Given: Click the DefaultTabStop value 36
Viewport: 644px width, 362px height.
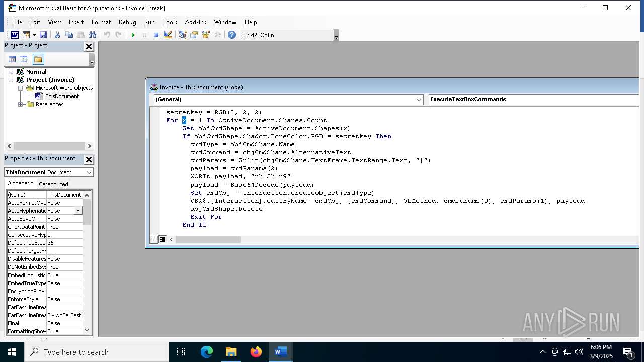Looking at the screenshot, I should [x=64, y=243].
